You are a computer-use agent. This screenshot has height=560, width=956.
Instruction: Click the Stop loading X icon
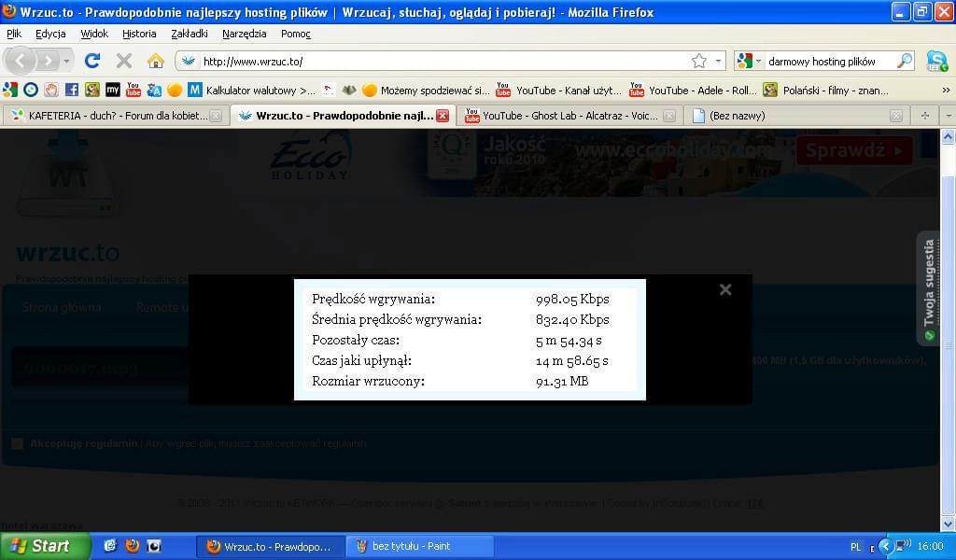123,61
